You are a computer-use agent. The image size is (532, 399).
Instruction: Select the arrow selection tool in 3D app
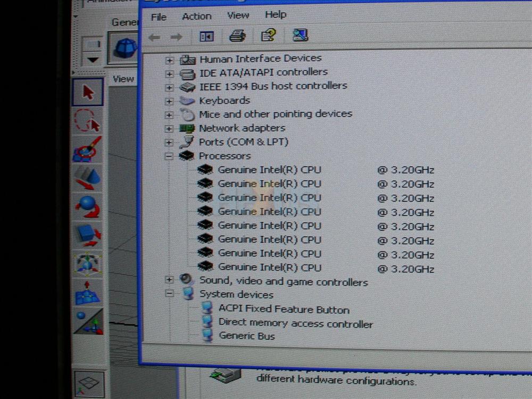coord(88,92)
